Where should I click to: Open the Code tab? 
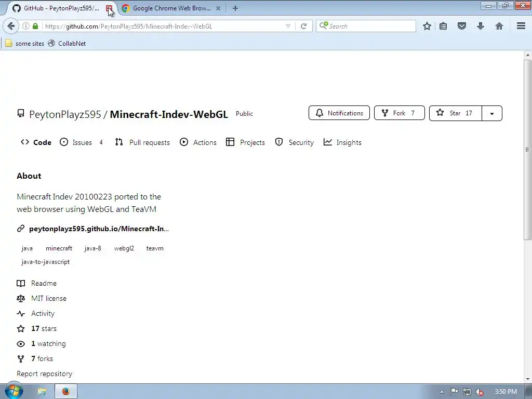[x=36, y=142]
